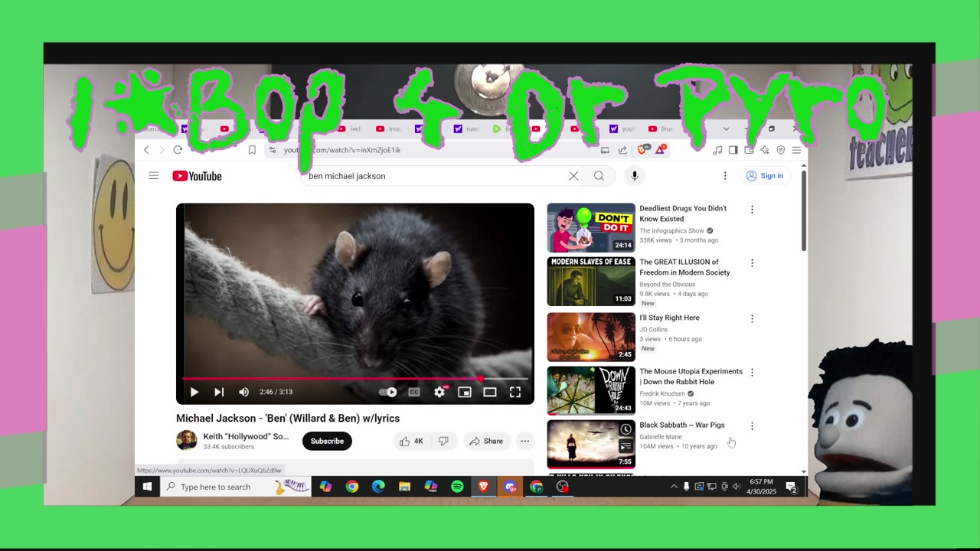Switch to the 'Bruc' YouTube tab
The image size is (980, 551).
click(x=662, y=129)
